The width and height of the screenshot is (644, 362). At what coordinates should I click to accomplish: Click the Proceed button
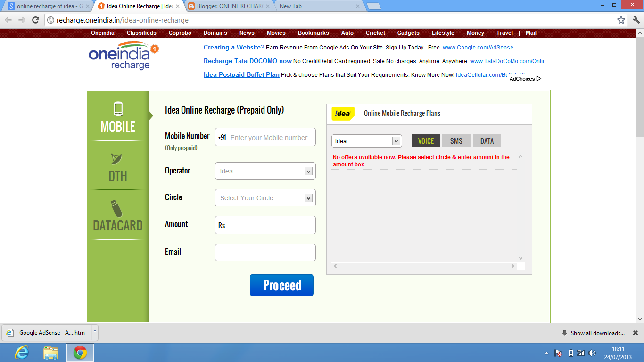tap(281, 285)
